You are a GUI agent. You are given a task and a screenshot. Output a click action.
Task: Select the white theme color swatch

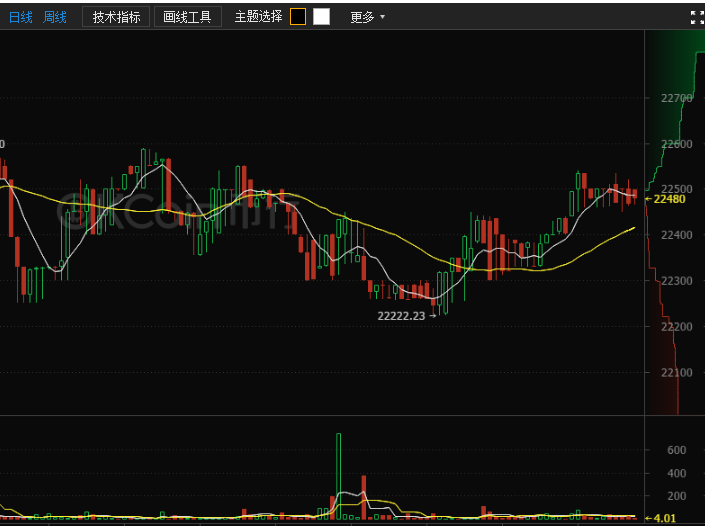coord(321,17)
